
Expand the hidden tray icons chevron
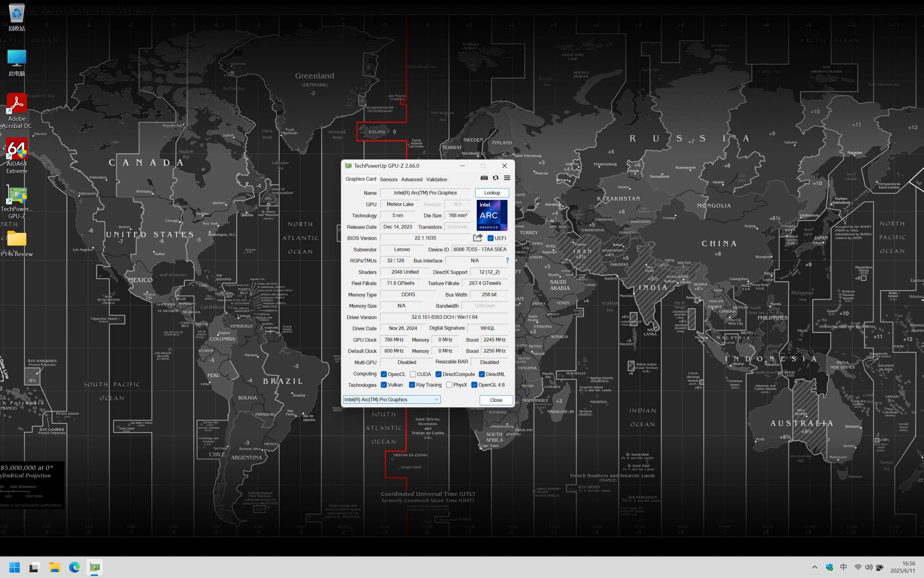click(815, 567)
